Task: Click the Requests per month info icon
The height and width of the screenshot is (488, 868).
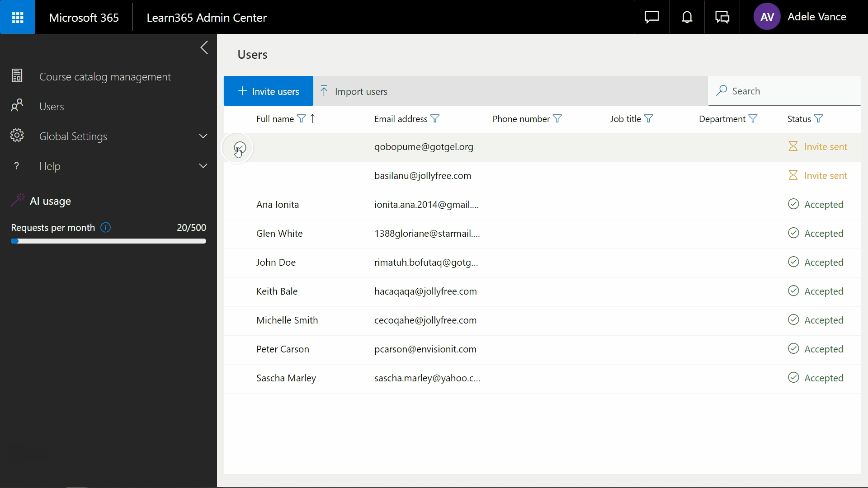Action: point(105,228)
